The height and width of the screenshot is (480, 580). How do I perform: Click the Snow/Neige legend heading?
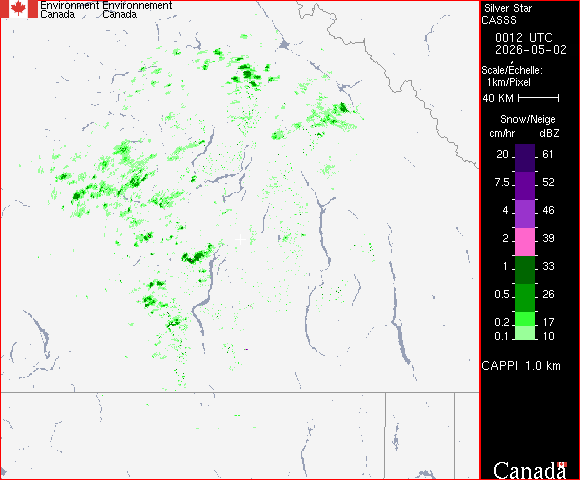point(528,119)
